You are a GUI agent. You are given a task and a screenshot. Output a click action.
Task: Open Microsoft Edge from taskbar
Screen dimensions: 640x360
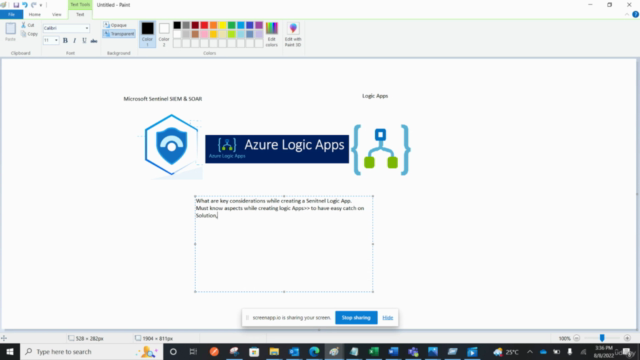pyautogui.click(x=314, y=351)
